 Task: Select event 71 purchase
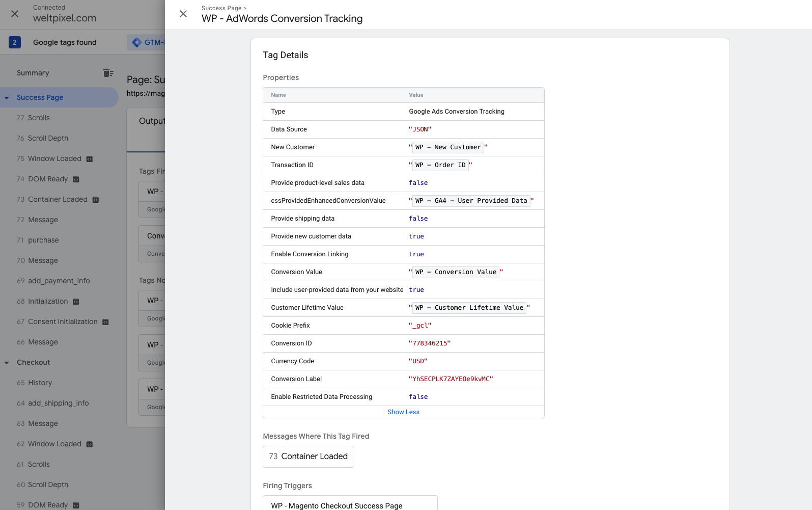tap(38, 240)
